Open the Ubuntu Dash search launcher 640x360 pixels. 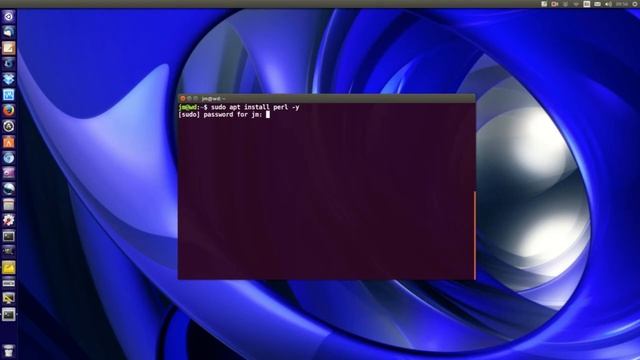(9, 16)
